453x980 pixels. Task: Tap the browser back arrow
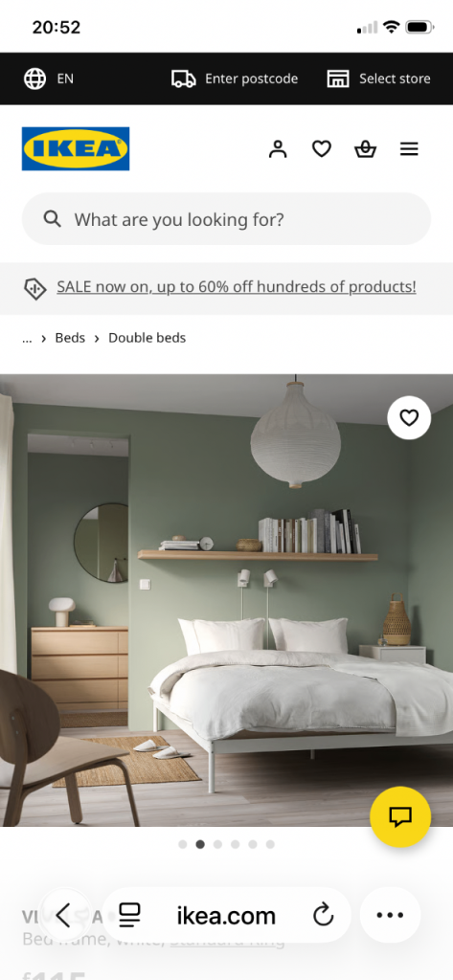(x=62, y=916)
